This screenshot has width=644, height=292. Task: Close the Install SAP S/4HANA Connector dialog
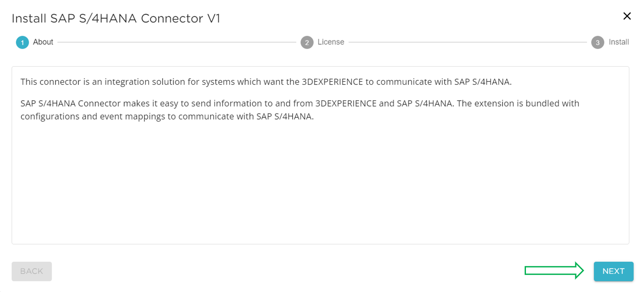coord(627,16)
